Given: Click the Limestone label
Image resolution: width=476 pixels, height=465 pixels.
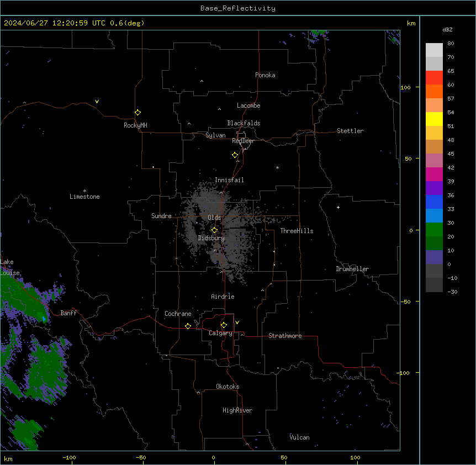Looking at the screenshot, I should 84,197.
